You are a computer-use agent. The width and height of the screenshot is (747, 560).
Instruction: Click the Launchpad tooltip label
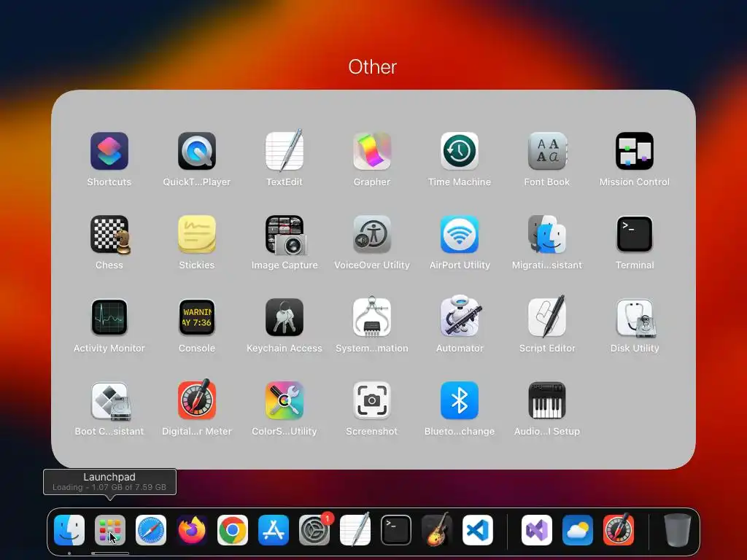click(109, 477)
